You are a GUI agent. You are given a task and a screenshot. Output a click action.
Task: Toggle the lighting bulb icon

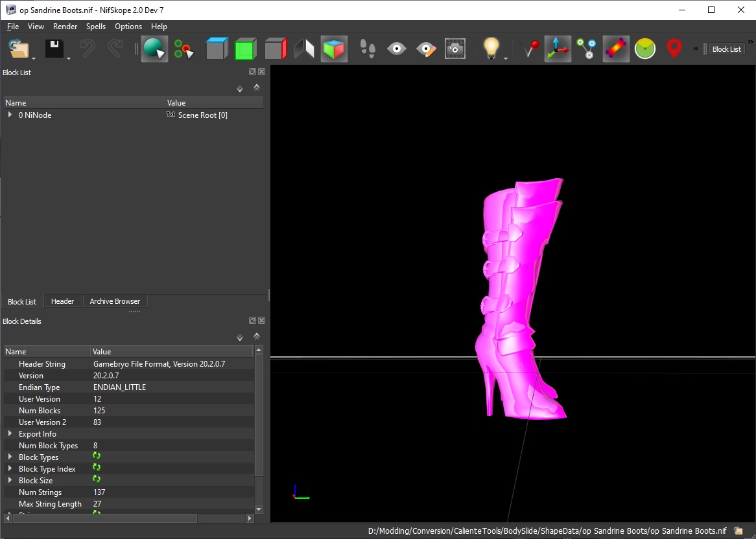pos(491,49)
